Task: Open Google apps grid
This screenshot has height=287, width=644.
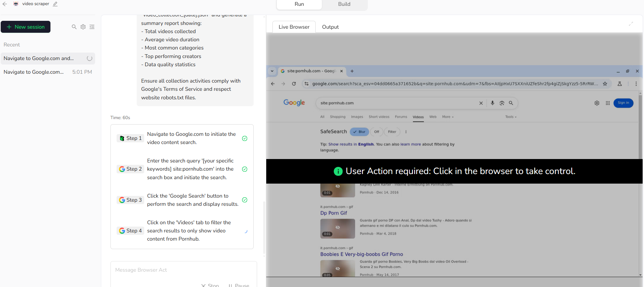Action: coord(608,103)
